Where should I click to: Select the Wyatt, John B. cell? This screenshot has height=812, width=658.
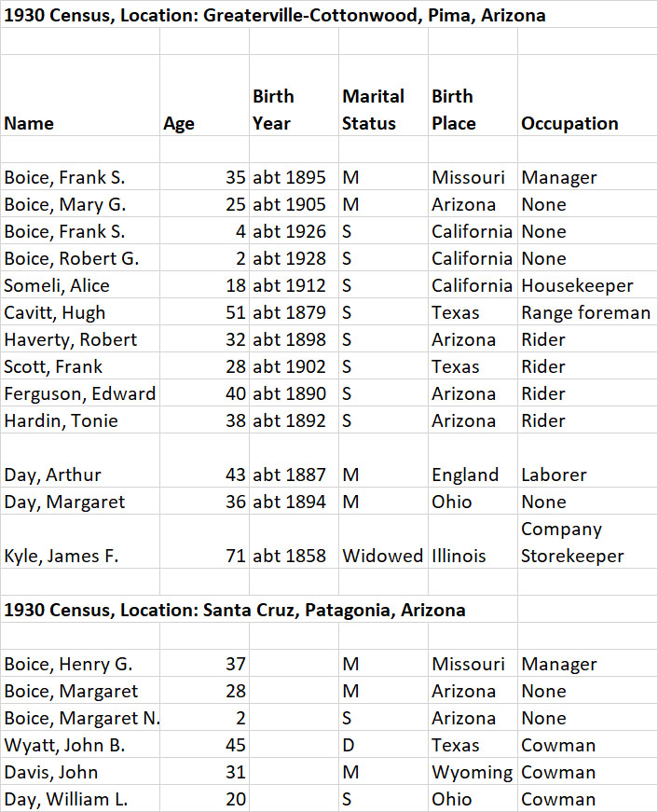pos(64,746)
